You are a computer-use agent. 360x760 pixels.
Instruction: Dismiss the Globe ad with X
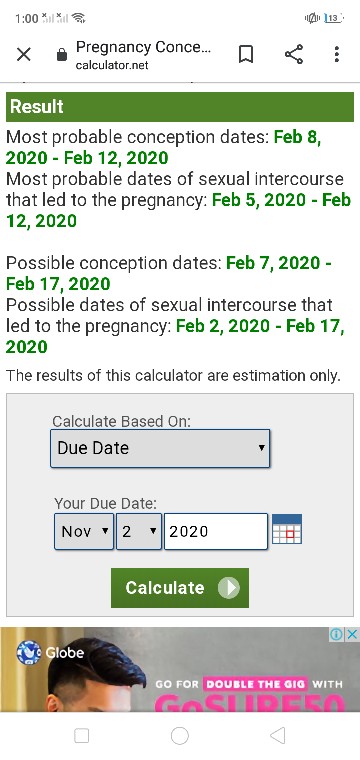pyautogui.click(x=353, y=634)
